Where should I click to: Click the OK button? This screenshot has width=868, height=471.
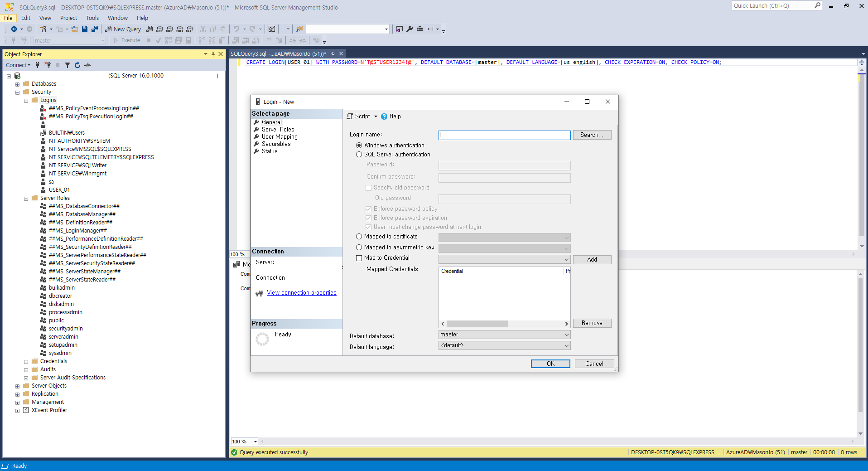[x=550, y=364]
